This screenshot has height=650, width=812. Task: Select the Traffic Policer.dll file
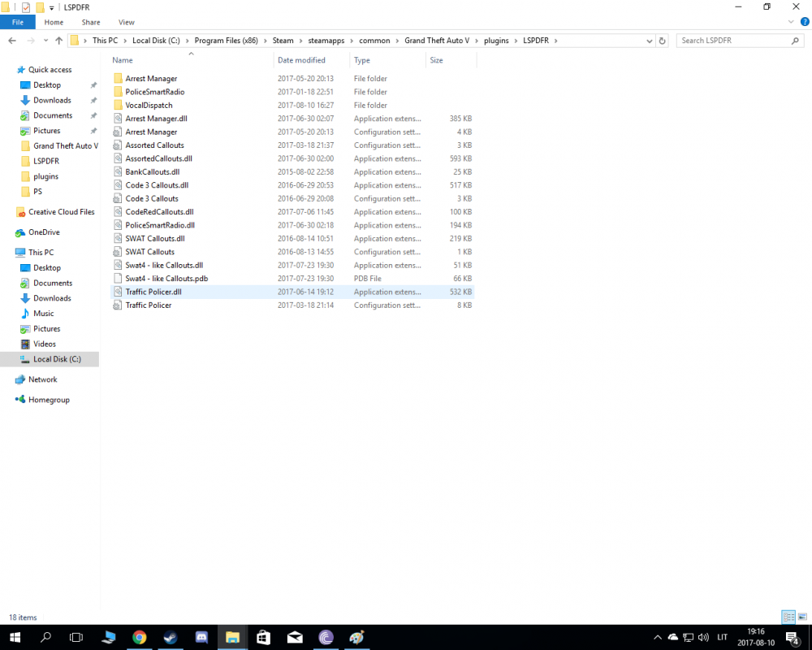tap(292, 292)
